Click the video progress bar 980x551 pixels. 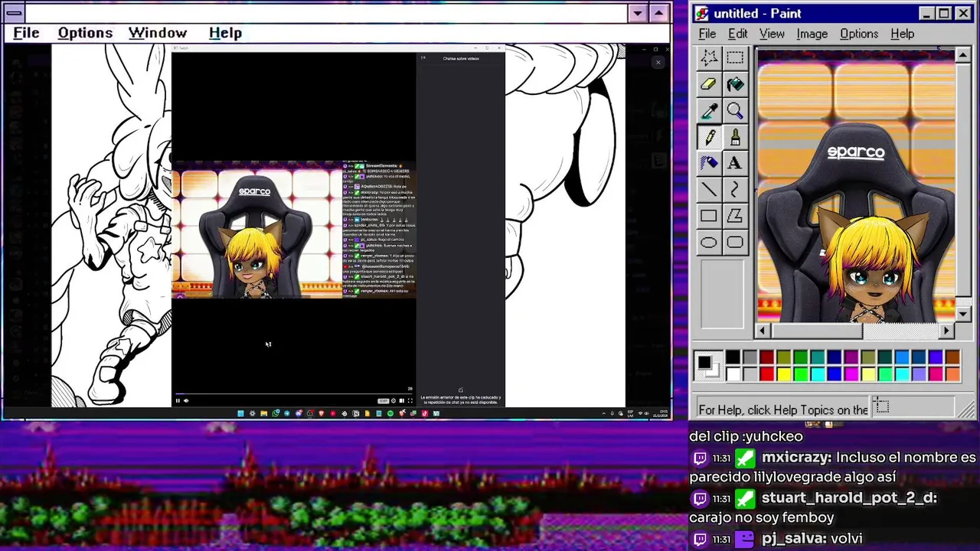click(x=293, y=394)
